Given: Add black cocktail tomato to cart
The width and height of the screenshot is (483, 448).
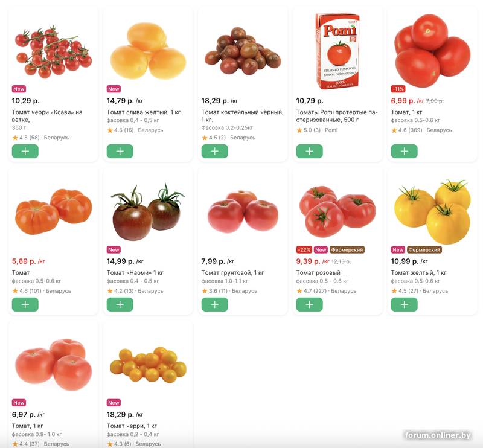Looking at the screenshot, I should (x=214, y=151).
